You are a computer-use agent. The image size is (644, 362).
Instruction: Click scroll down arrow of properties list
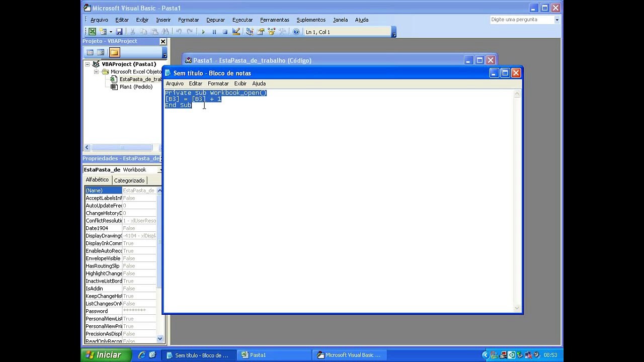[x=160, y=339]
